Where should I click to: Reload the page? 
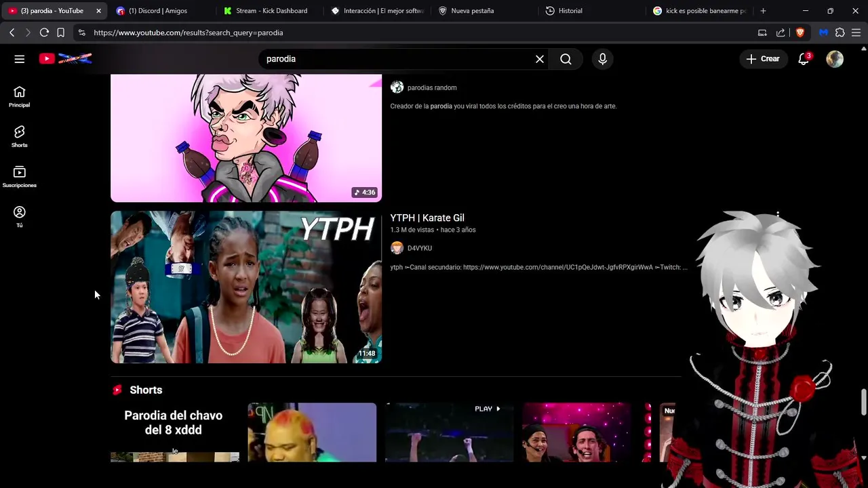click(44, 33)
